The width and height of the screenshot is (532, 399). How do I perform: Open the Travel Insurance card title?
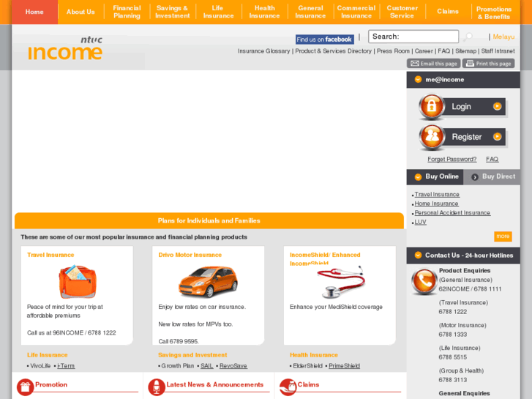point(50,255)
